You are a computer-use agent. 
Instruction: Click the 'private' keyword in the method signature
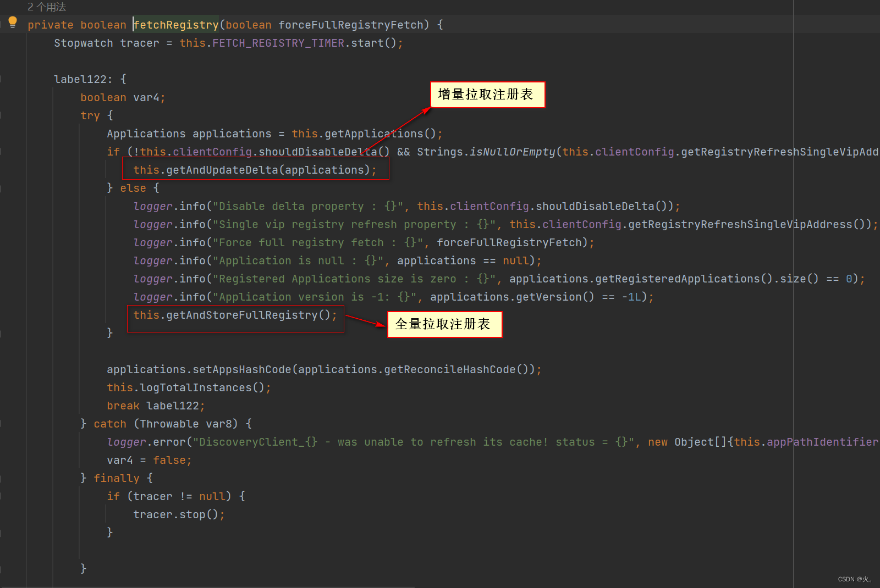click(51, 25)
